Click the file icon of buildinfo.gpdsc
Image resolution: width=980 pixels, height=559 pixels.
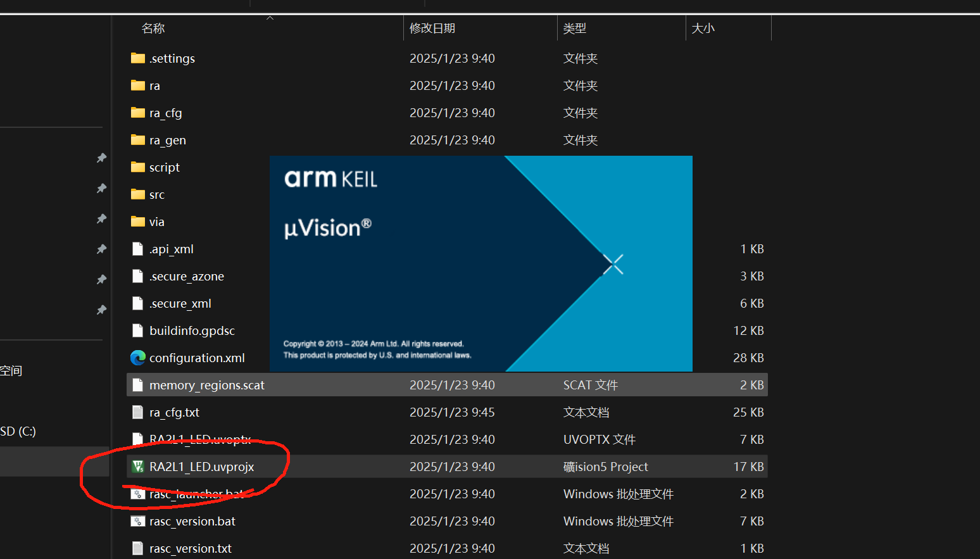coord(137,330)
